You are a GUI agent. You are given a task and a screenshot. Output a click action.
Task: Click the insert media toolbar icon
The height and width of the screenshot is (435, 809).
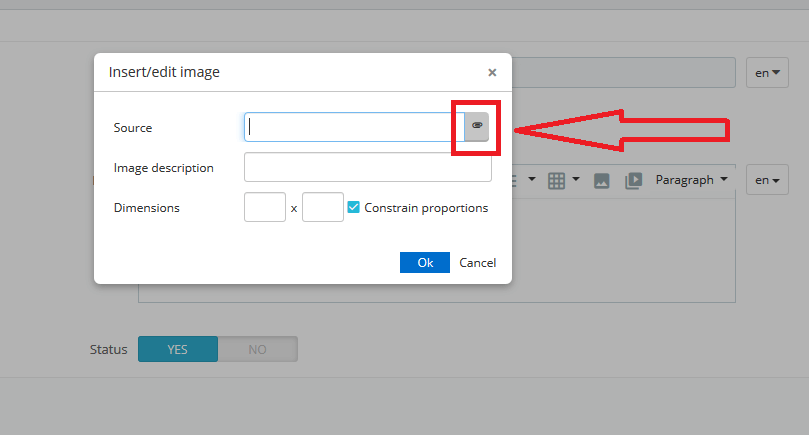(x=634, y=181)
